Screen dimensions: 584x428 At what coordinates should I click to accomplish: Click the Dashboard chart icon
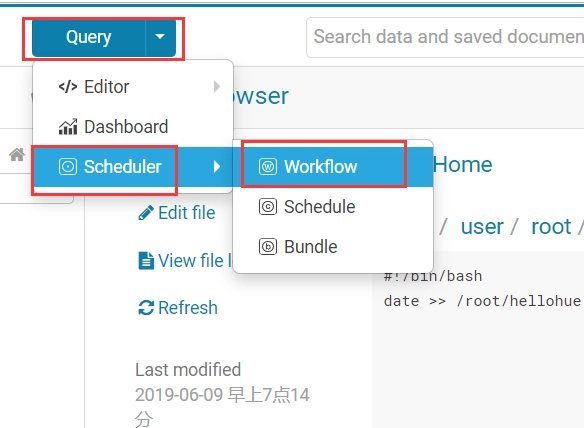[x=68, y=127]
